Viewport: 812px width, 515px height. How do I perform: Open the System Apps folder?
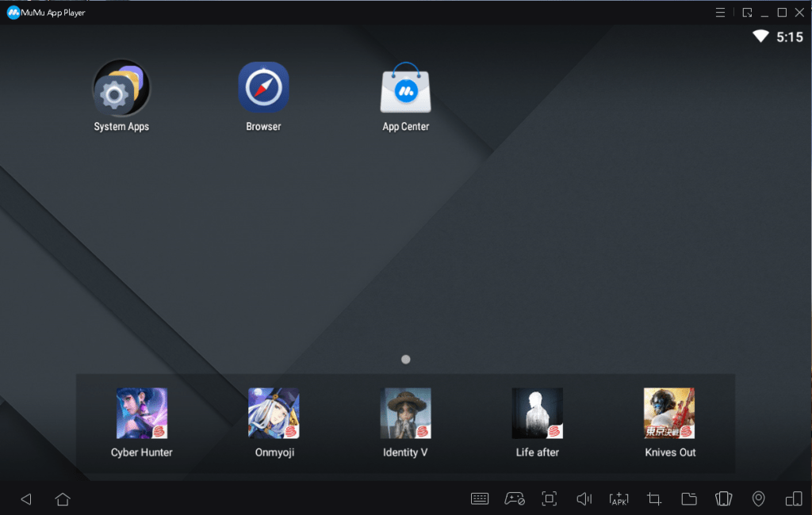coord(121,87)
